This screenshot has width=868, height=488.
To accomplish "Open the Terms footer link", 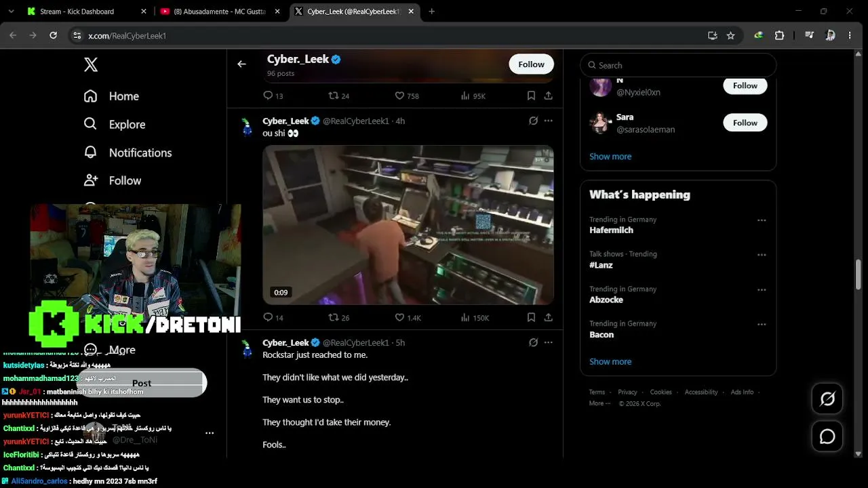I will pyautogui.click(x=597, y=392).
